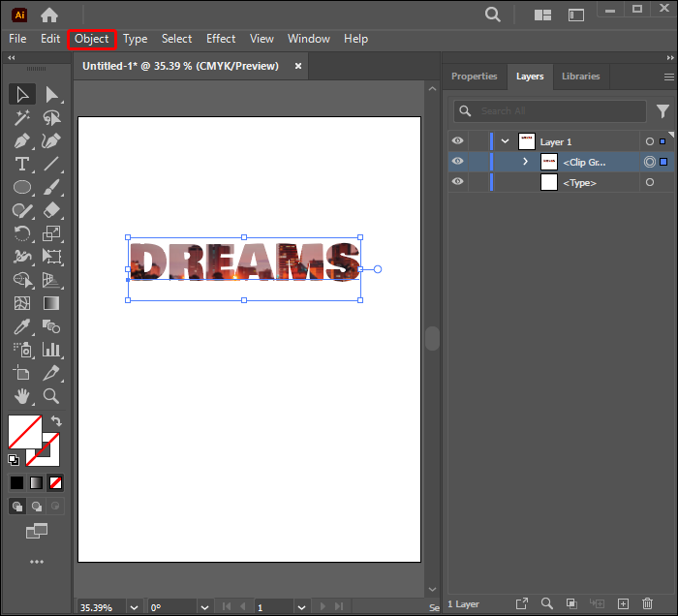
Task: Hide the Type sublayer
Action: tap(458, 182)
